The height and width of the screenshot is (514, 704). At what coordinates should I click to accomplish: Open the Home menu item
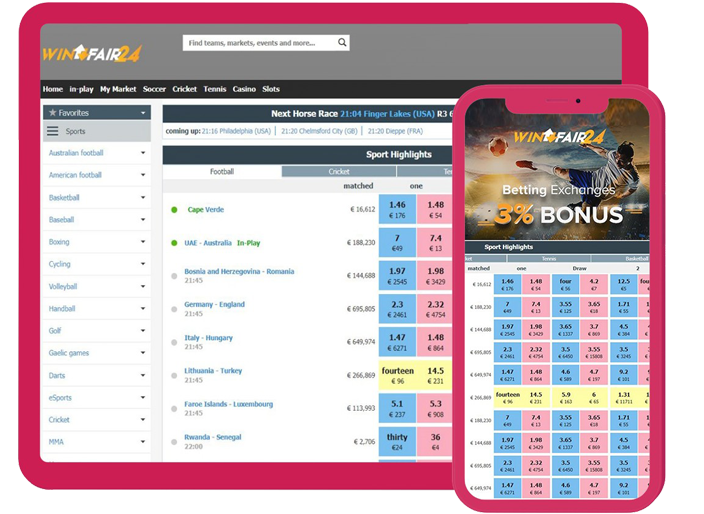[53, 89]
